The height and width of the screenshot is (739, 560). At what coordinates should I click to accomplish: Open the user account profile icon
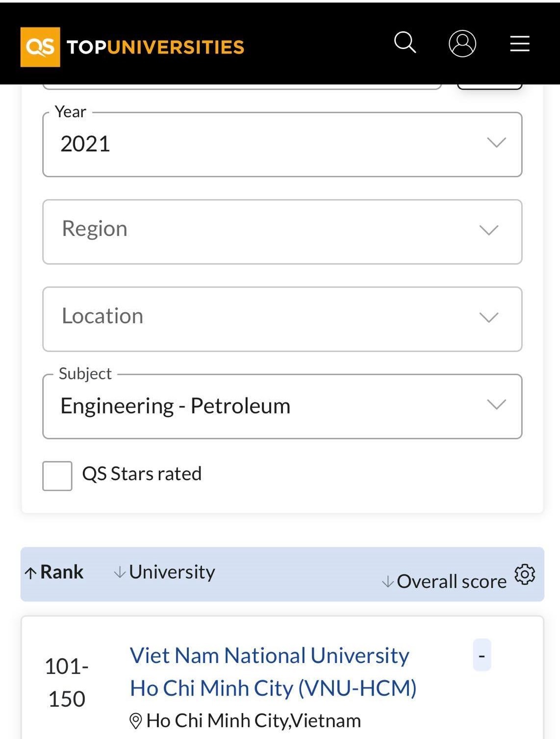[x=462, y=44]
